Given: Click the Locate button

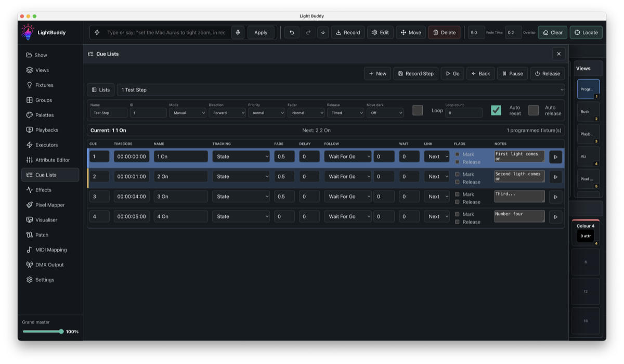Looking at the screenshot, I should (x=586, y=32).
